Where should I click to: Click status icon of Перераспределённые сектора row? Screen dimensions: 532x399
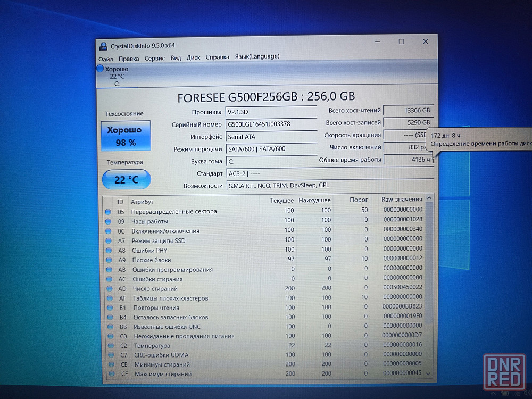click(x=108, y=212)
